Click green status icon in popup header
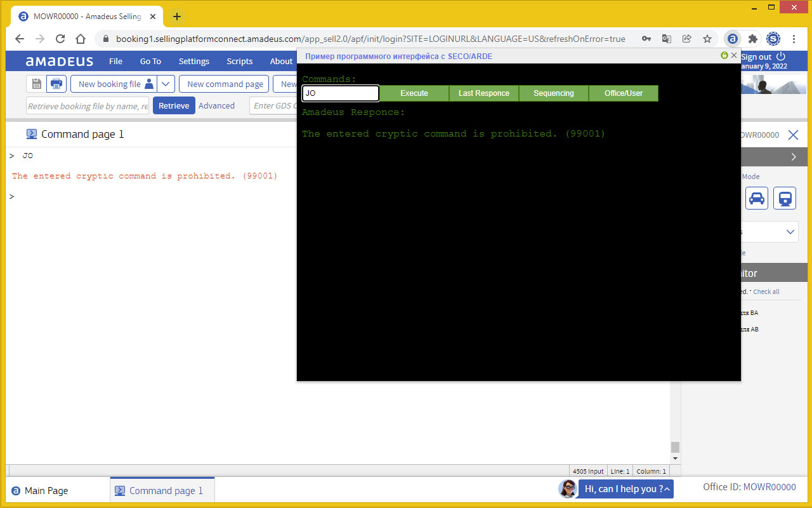Image resolution: width=812 pixels, height=508 pixels. (x=724, y=56)
